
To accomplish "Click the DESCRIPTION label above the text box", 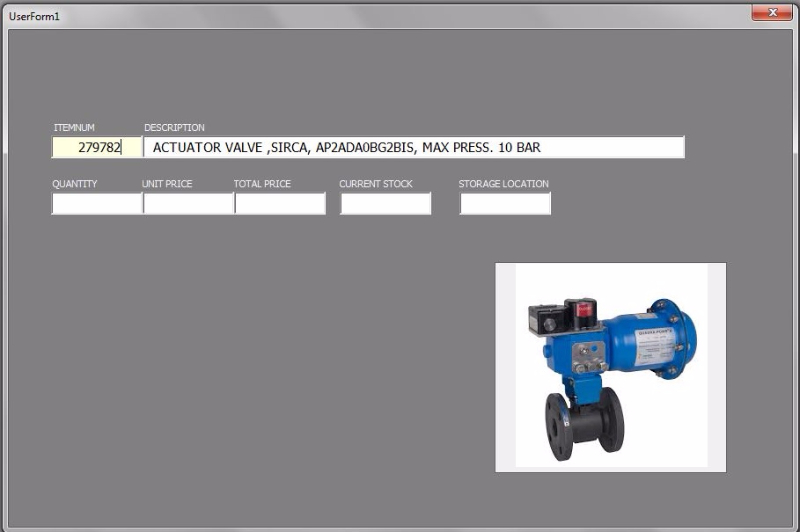I will click(174, 128).
